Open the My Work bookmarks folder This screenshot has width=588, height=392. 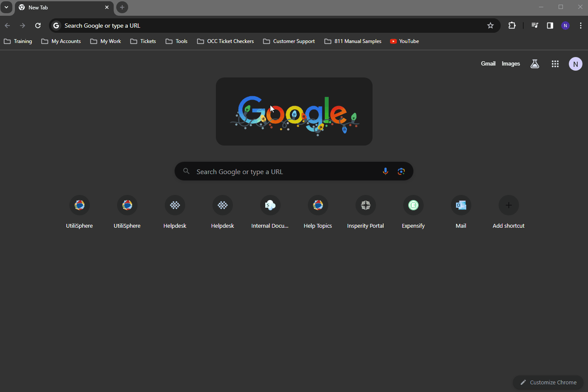point(106,41)
